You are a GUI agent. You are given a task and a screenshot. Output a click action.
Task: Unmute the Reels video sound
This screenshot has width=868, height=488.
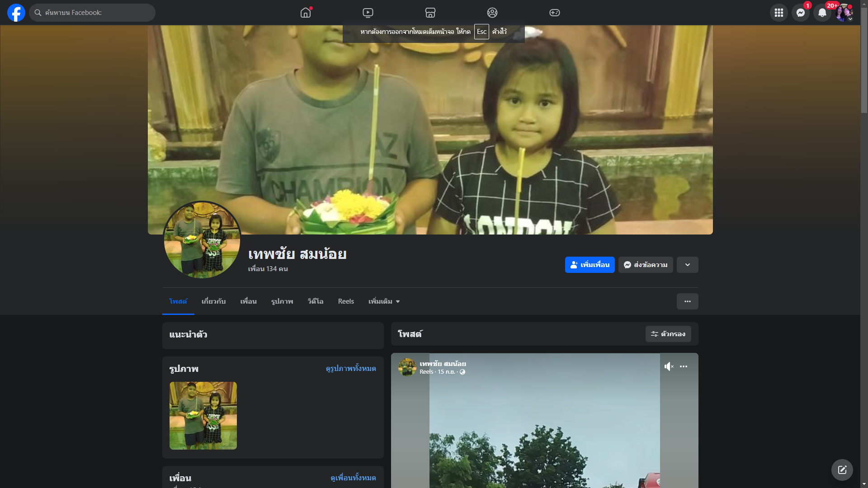pyautogui.click(x=669, y=366)
